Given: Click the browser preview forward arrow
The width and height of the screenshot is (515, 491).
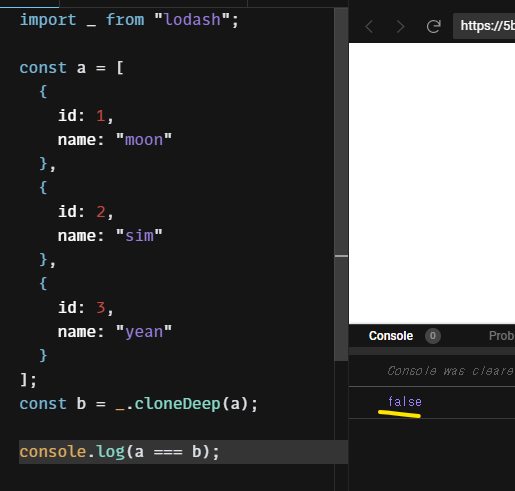Looking at the screenshot, I should point(400,26).
